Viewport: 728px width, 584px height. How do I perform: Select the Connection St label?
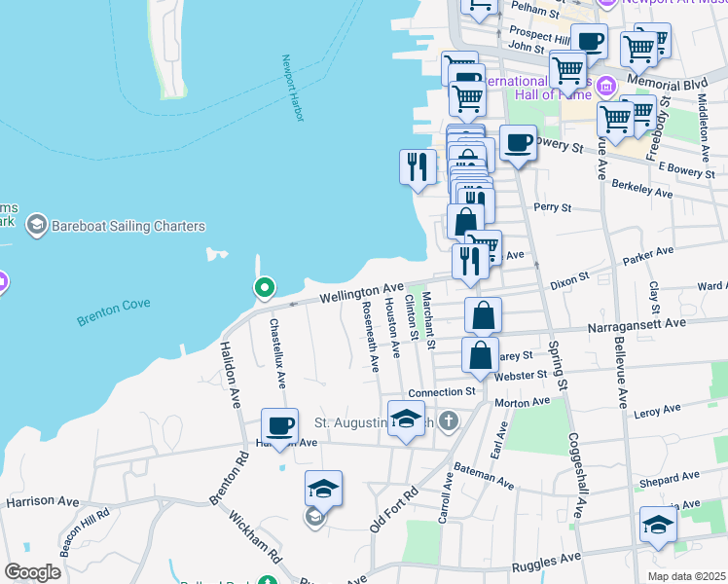[442, 392]
